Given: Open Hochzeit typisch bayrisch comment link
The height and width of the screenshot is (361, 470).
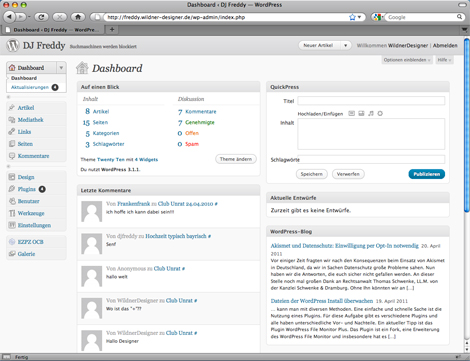Looking at the screenshot, I should click(x=176, y=236).
